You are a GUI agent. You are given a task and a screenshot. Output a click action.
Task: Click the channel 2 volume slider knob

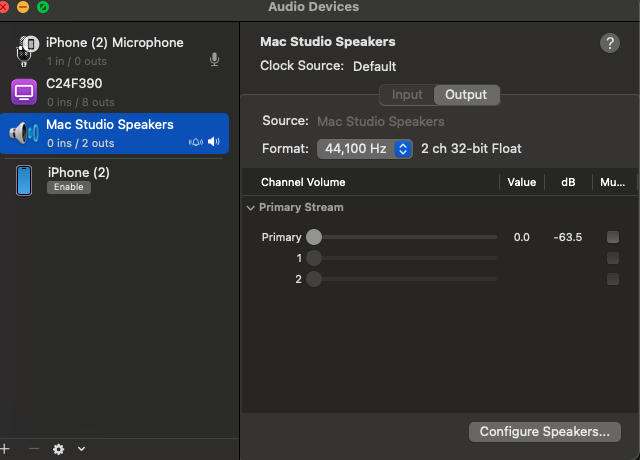(314, 279)
